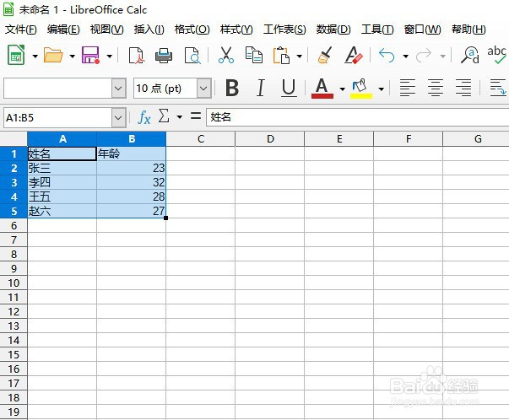509x420 pixels.
Task: Toggle Italic formatting
Action: [x=260, y=88]
